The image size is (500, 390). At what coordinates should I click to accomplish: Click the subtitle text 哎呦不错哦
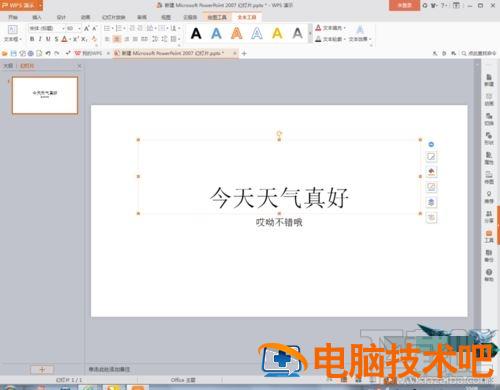279,222
